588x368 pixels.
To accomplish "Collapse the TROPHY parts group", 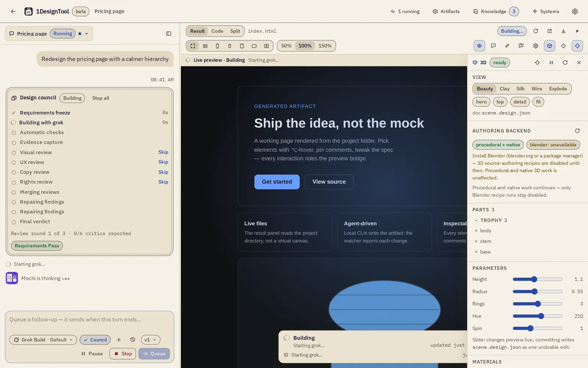I will tap(476, 220).
